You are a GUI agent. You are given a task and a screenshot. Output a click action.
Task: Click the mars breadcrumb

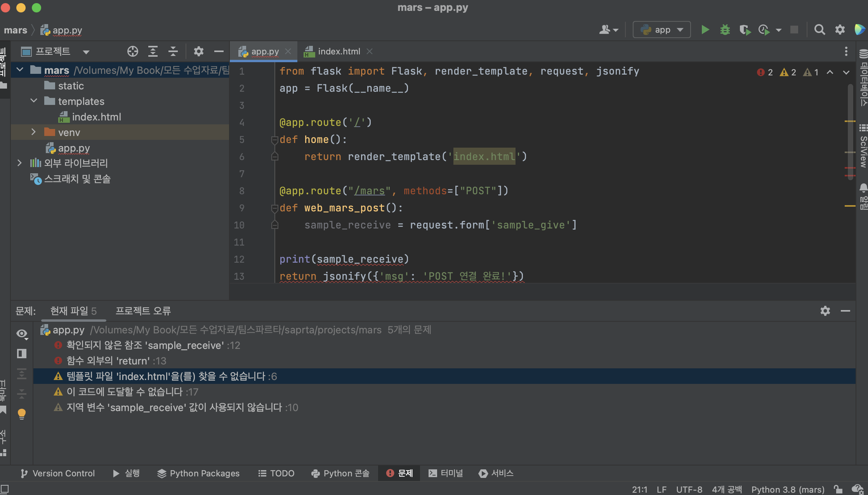[16, 30]
